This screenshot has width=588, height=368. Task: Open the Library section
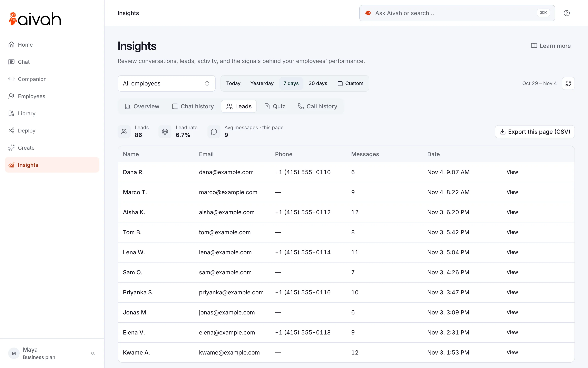click(x=52, y=113)
